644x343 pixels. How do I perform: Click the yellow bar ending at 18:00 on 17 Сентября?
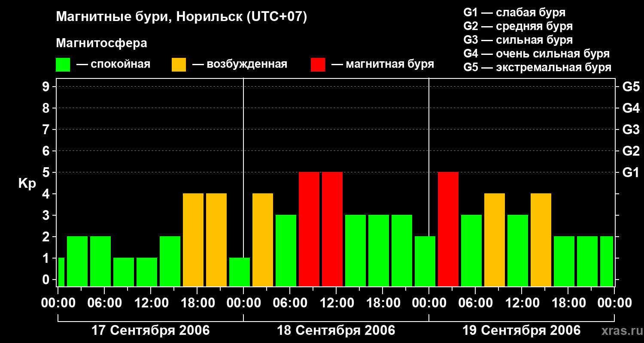193,240
